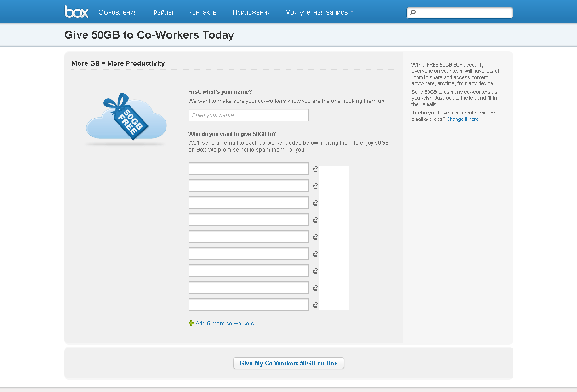Open the Контакты section
Image resolution: width=577 pixels, height=392 pixels.
(203, 12)
